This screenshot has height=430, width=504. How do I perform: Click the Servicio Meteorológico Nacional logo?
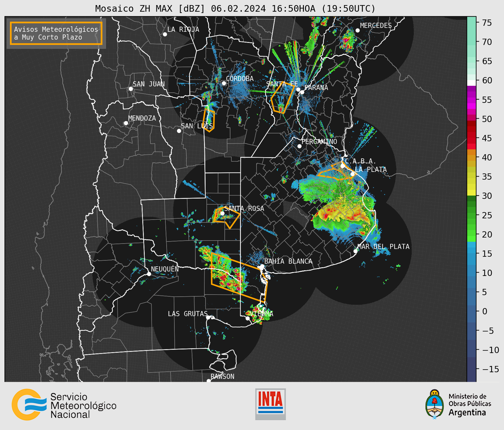(64, 405)
